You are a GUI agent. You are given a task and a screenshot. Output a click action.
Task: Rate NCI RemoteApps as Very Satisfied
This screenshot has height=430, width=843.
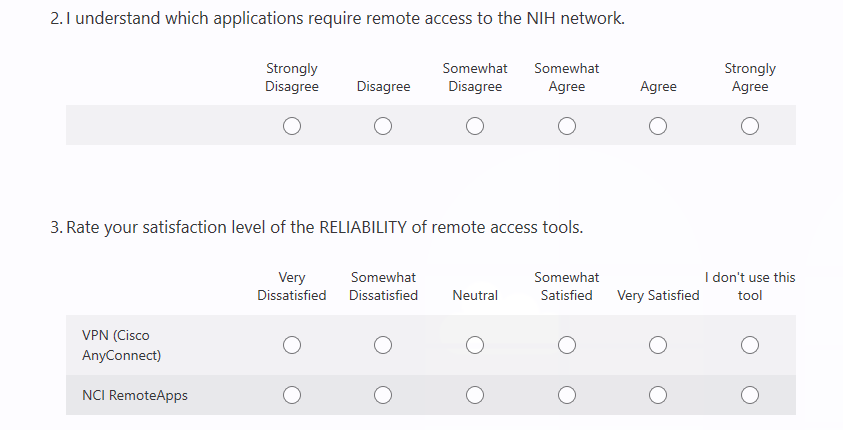pos(658,395)
